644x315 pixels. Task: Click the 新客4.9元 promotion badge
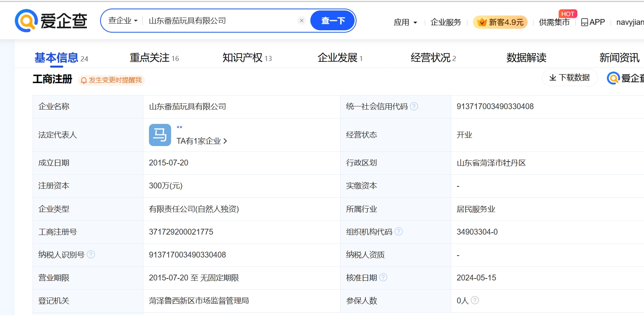[500, 22]
